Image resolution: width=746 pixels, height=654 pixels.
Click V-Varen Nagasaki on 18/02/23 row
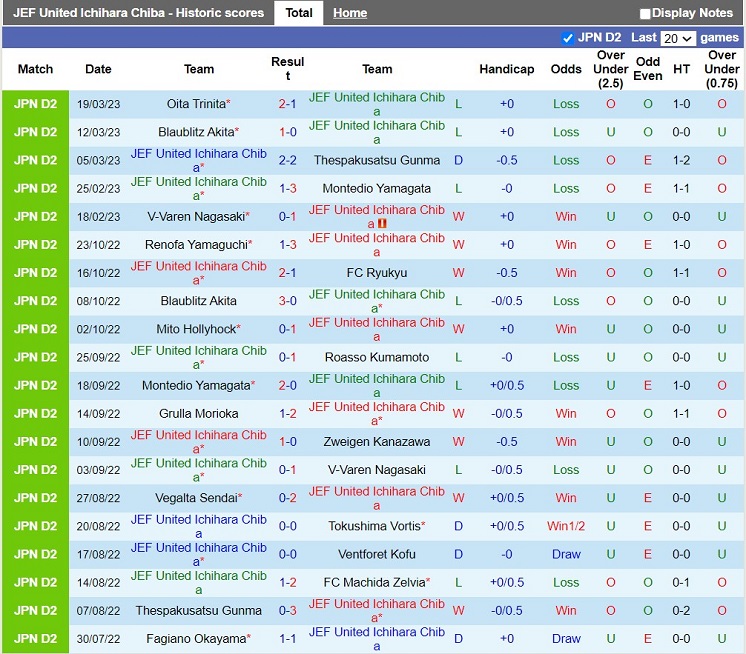pos(196,216)
